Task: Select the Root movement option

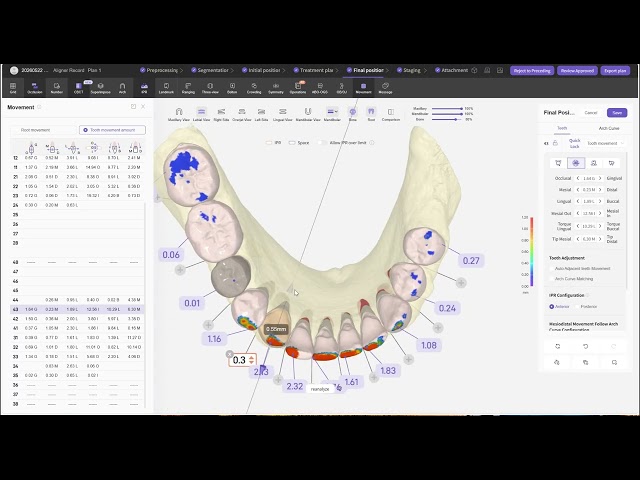Action: pyautogui.click(x=44, y=130)
